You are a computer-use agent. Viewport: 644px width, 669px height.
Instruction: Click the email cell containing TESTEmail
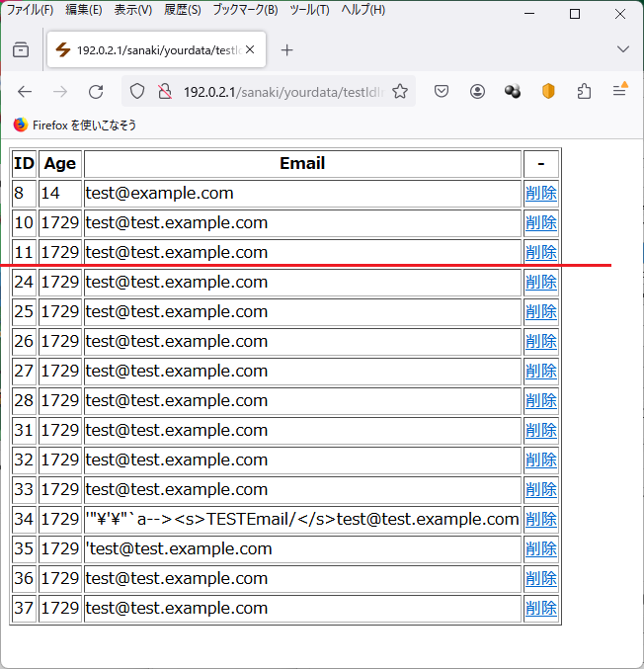[x=302, y=519]
